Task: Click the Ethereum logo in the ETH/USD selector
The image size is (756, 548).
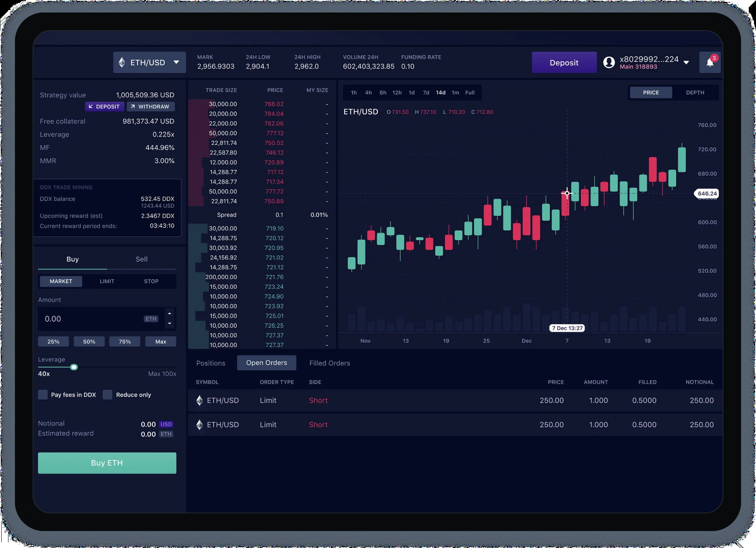Action: click(122, 62)
